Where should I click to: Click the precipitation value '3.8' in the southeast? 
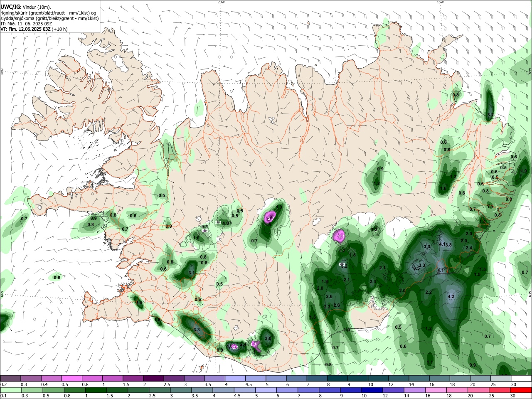click(x=448, y=245)
